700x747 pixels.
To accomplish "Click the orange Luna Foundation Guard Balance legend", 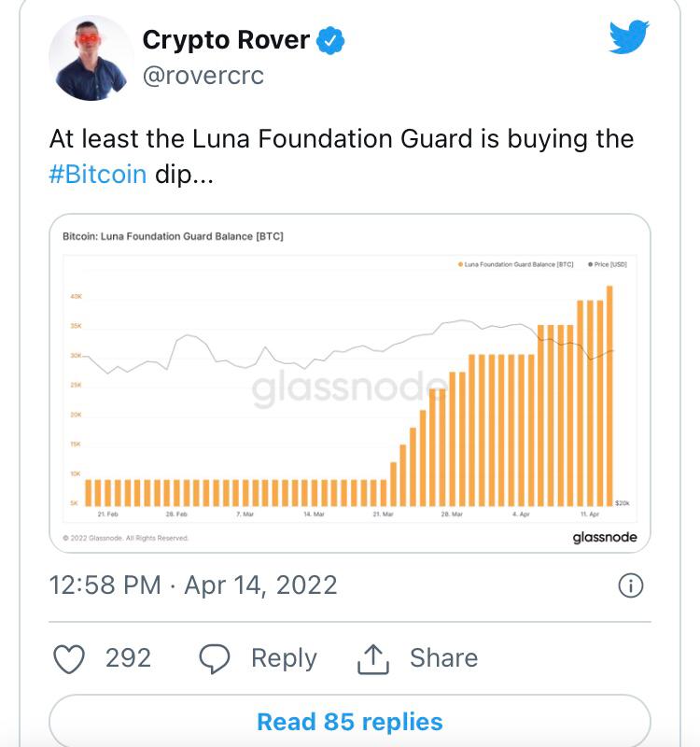I will (517, 265).
